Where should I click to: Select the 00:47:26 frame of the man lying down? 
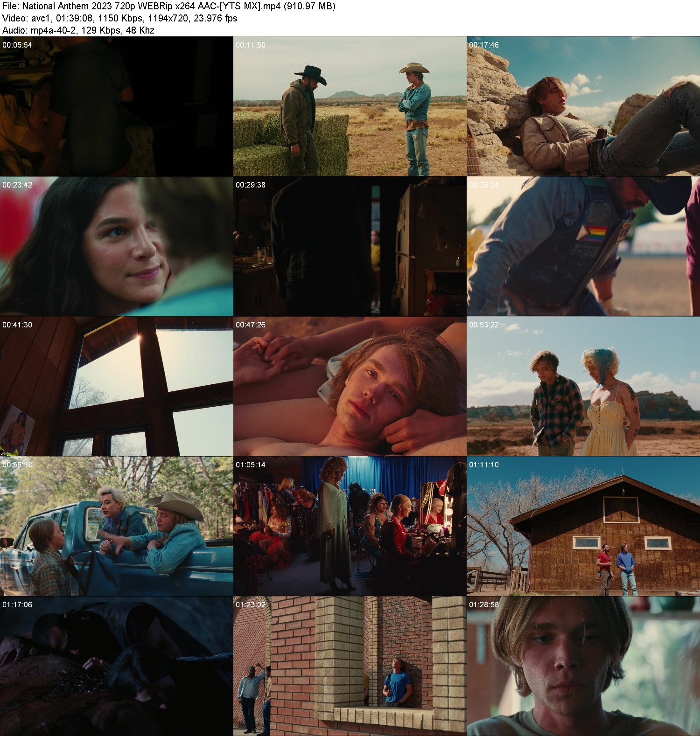pos(350,386)
